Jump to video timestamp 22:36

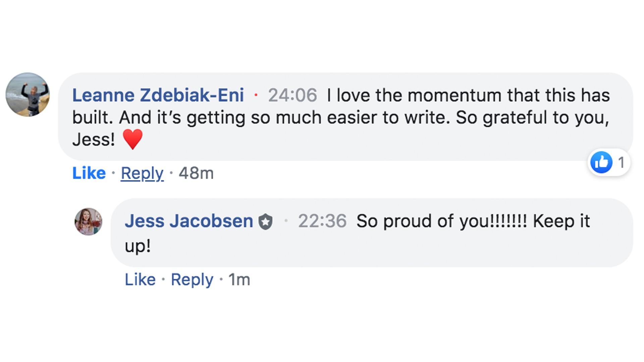click(322, 221)
